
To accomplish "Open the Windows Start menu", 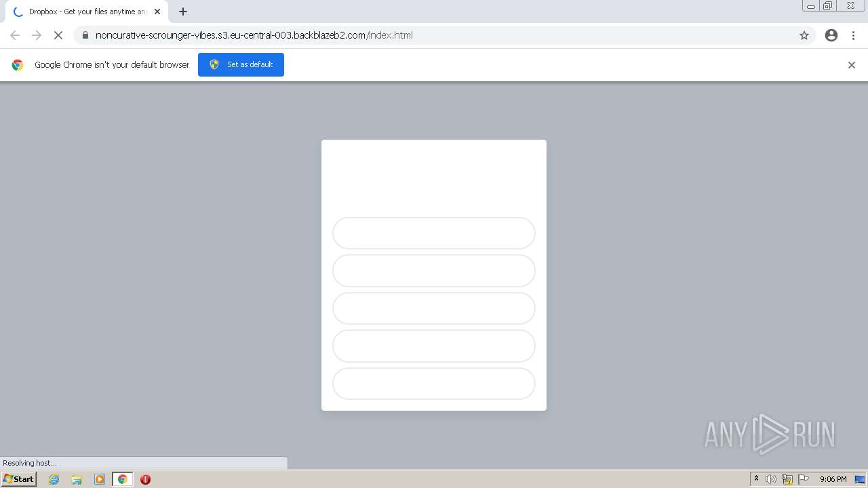I will pos(18,479).
